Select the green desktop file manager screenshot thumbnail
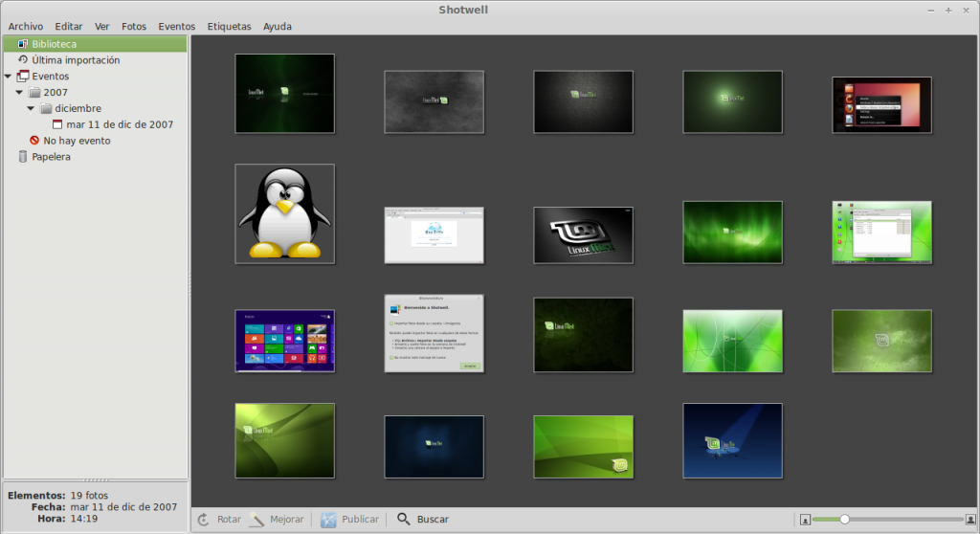980x534 pixels. [x=881, y=232]
